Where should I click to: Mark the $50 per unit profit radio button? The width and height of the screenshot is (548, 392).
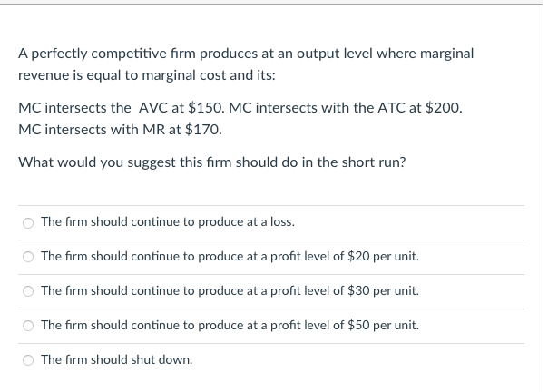tap(28, 326)
